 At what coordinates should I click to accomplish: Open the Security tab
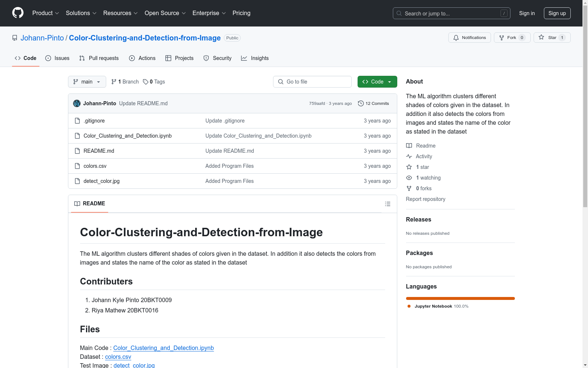coord(218,58)
